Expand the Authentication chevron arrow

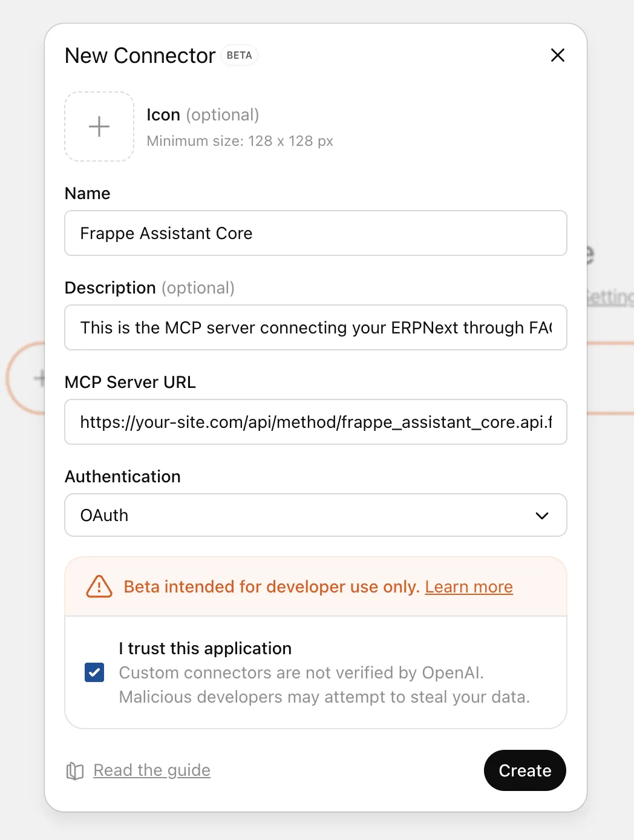tap(541, 516)
